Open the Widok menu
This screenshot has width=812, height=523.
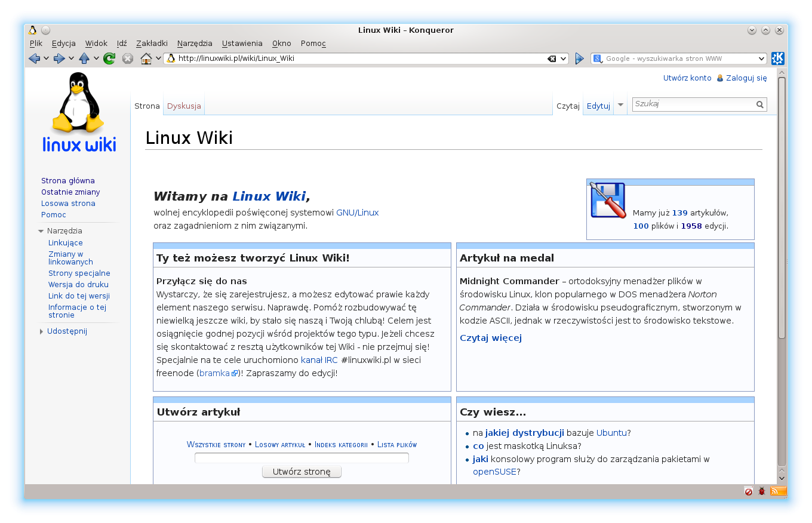[96, 43]
